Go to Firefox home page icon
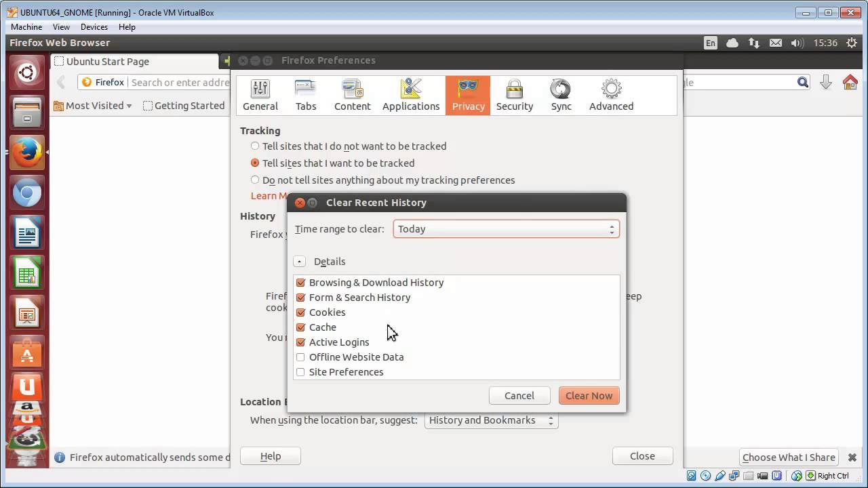 pyautogui.click(x=850, y=83)
